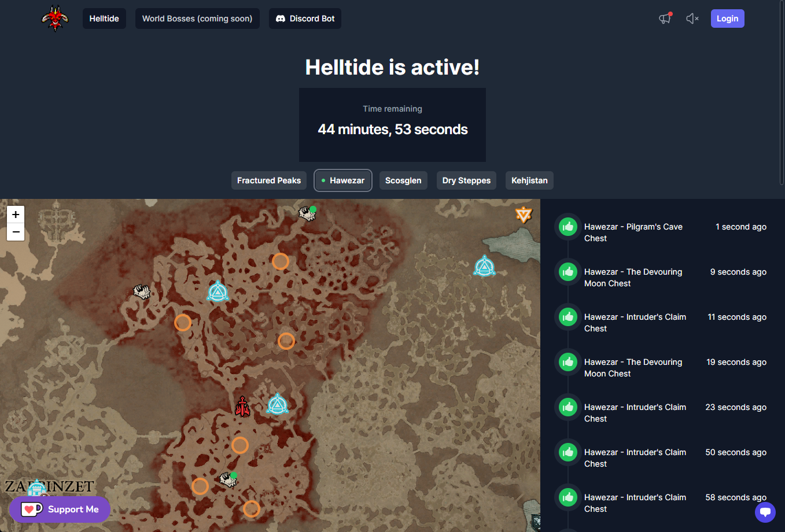Open the announcements megaphone icon

click(665, 19)
